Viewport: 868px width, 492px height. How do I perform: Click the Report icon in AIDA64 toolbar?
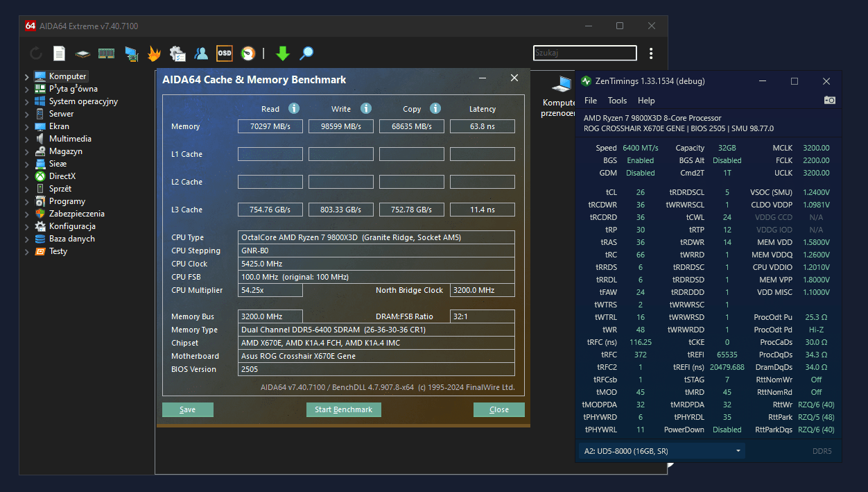pos(60,53)
